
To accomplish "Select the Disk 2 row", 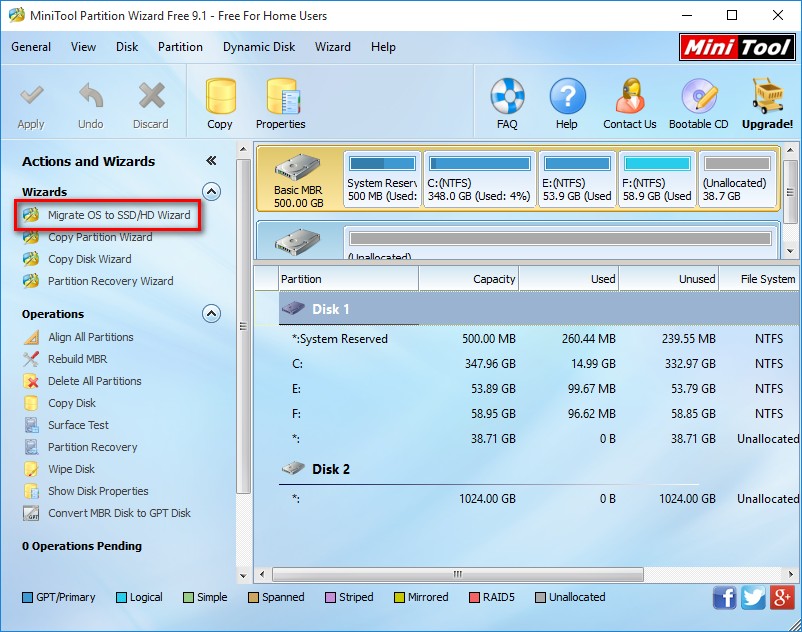I will [539, 469].
